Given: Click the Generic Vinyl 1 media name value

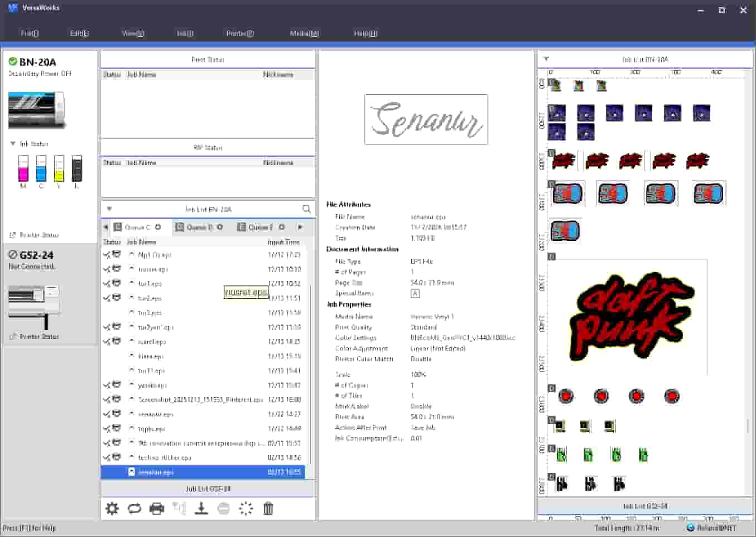Looking at the screenshot, I should coord(432,316).
